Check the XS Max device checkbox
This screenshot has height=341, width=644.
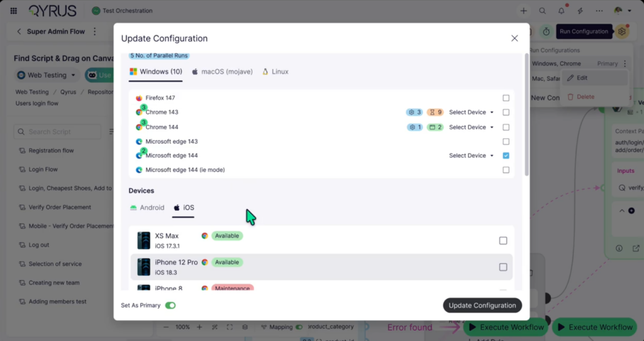coord(503,241)
